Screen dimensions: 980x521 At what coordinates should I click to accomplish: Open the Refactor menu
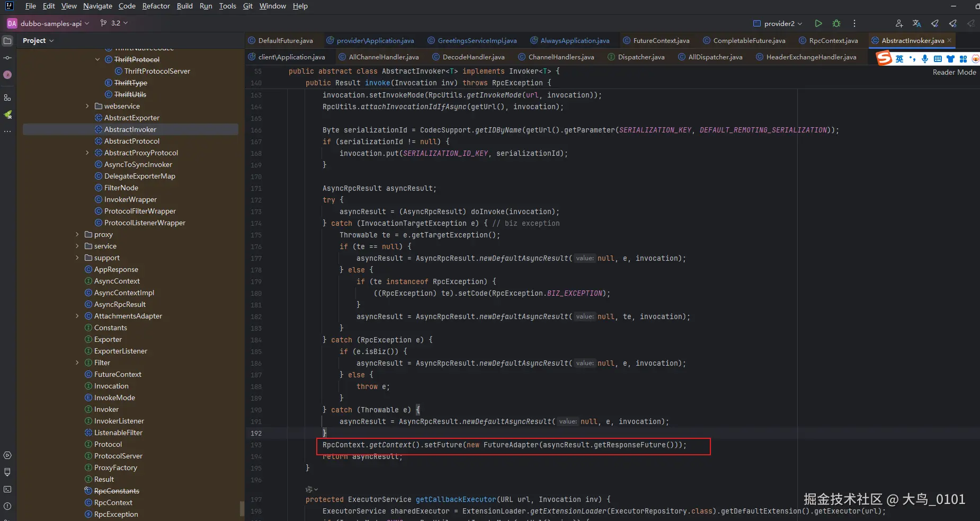click(156, 6)
